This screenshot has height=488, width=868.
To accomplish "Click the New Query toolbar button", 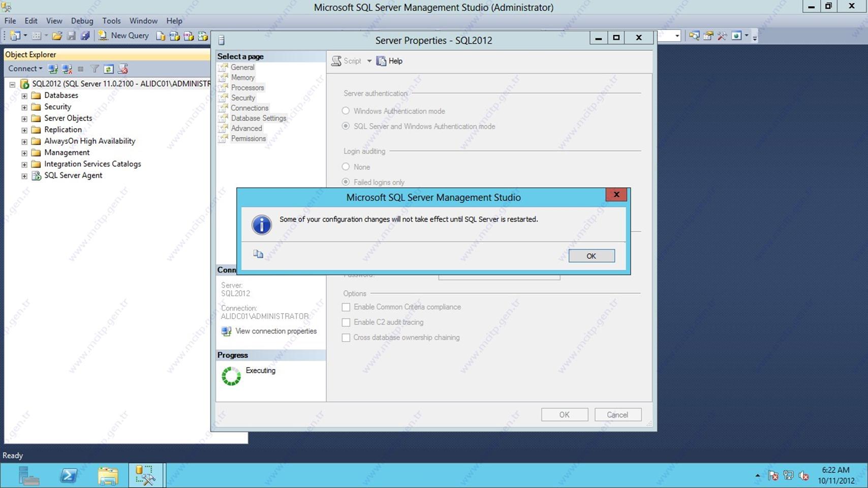I will point(123,36).
